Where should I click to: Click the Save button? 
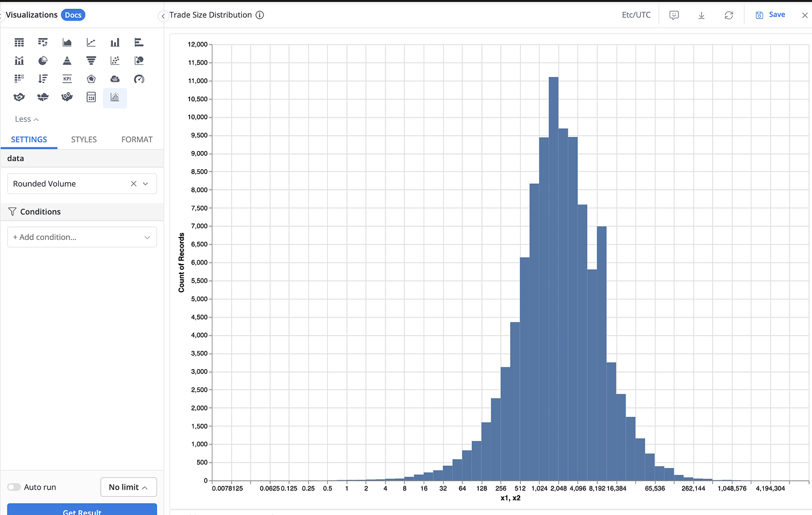click(770, 15)
